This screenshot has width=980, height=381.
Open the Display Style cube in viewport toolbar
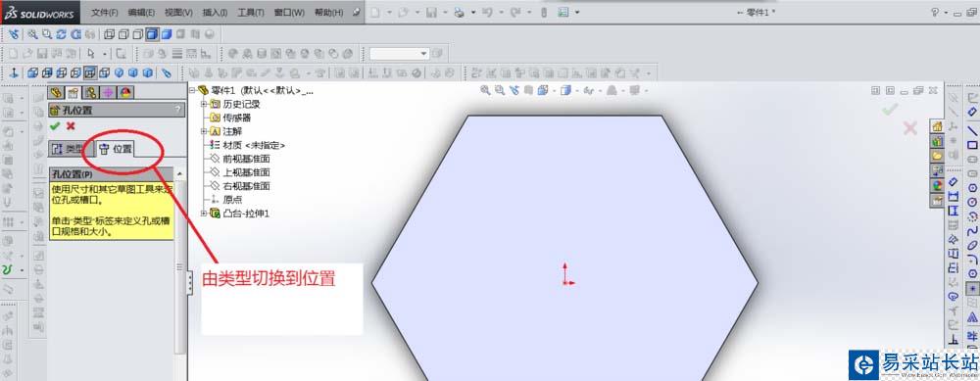click(566, 90)
